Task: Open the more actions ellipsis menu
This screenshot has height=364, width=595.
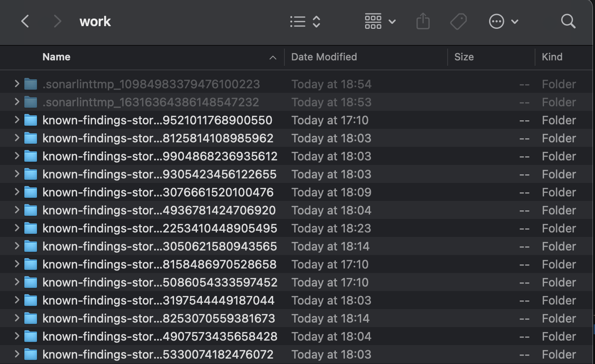Action: click(x=503, y=21)
